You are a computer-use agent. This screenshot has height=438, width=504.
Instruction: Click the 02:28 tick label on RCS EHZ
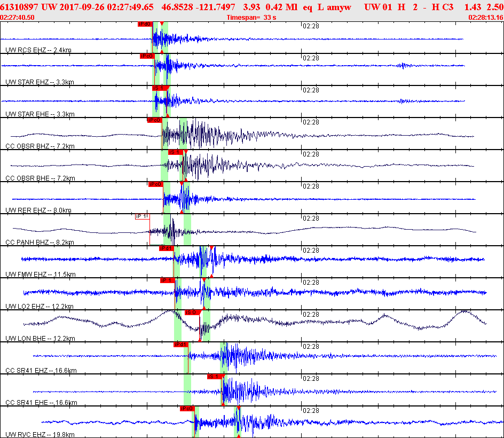point(311,26)
